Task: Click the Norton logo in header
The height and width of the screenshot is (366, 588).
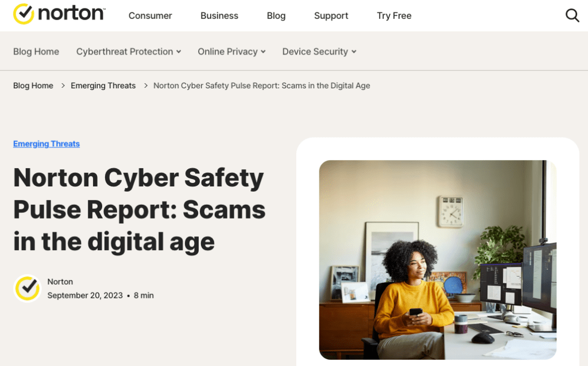Action: tap(59, 14)
